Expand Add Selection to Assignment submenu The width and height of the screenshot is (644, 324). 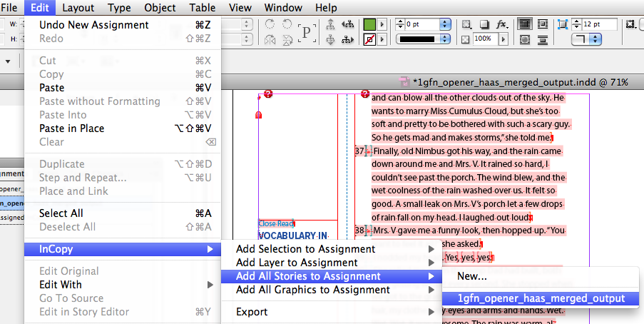tap(431, 249)
